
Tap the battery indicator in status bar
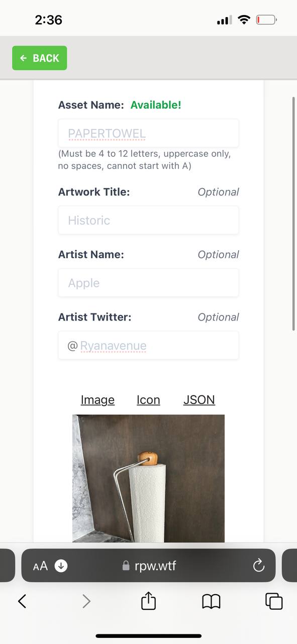tap(267, 20)
